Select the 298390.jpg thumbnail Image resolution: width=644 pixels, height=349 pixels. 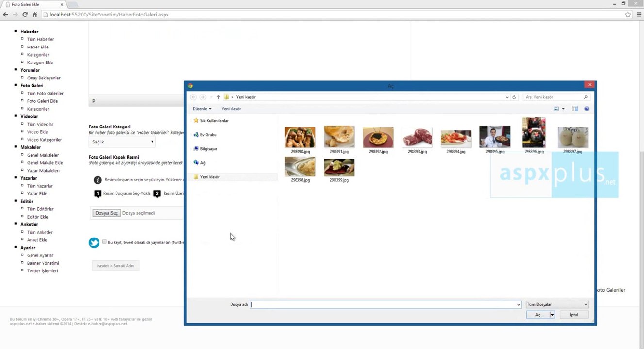point(300,138)
